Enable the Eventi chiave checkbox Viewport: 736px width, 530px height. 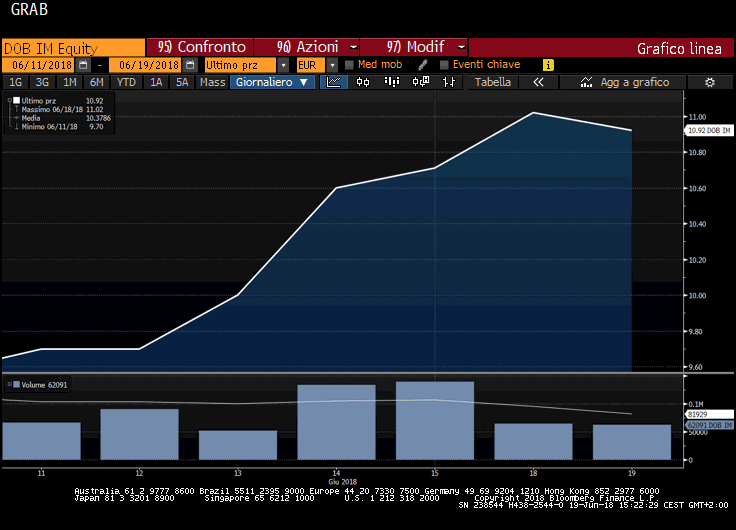[444, 65]
